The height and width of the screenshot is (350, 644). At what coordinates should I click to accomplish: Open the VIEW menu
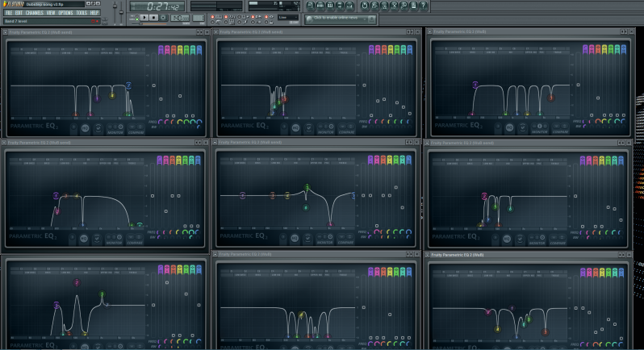pyautogui.click(x=51, y=13)
